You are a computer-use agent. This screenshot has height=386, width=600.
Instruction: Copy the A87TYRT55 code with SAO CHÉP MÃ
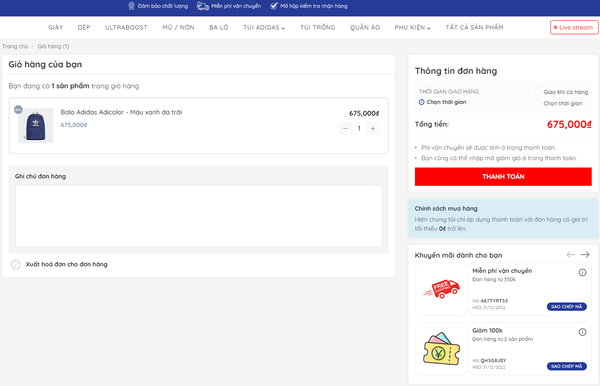567,306
